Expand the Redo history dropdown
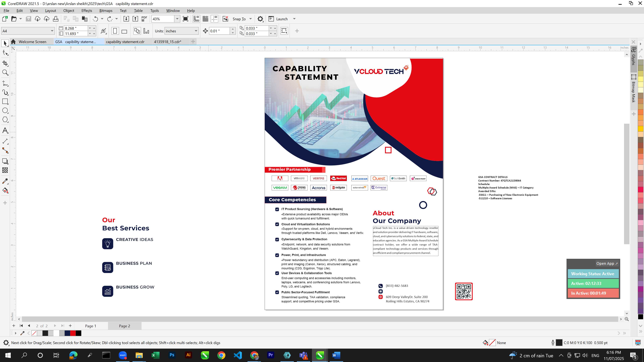Image resolution: width=644 pixels, height=362 pixels. click(117, 19)
